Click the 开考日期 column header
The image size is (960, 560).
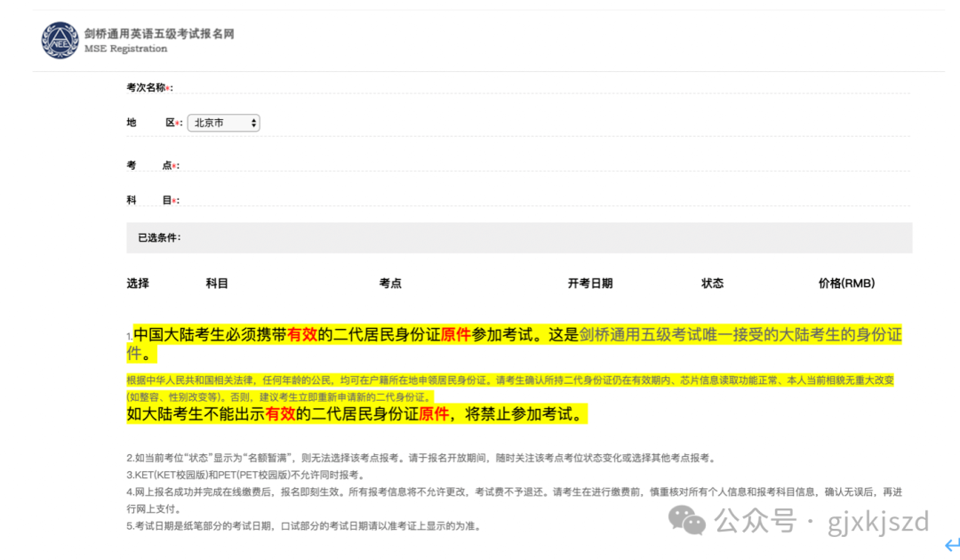(x=589, y=284)
